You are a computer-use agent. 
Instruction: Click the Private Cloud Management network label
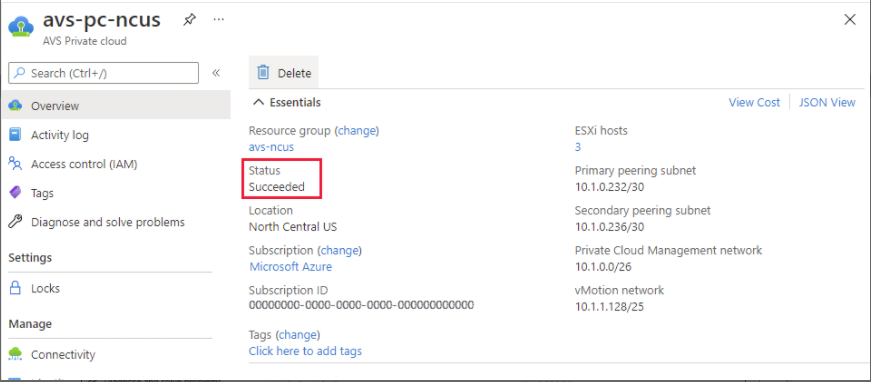668,250
